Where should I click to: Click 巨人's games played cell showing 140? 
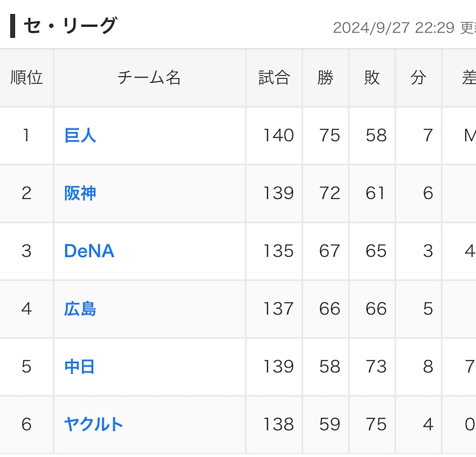[278, 135]
